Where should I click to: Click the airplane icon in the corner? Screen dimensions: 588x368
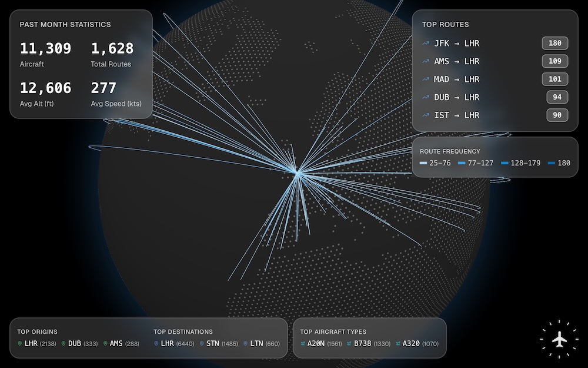(x=559, y=339)
